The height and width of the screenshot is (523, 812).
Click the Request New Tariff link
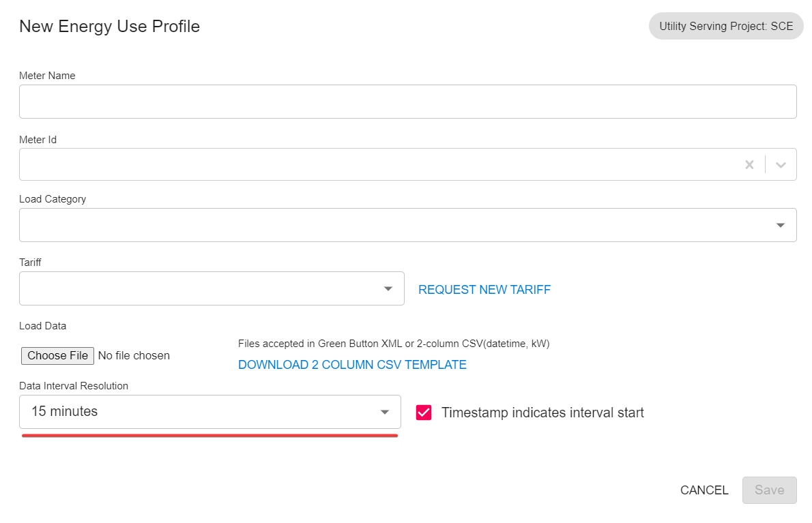coord(484,290)
